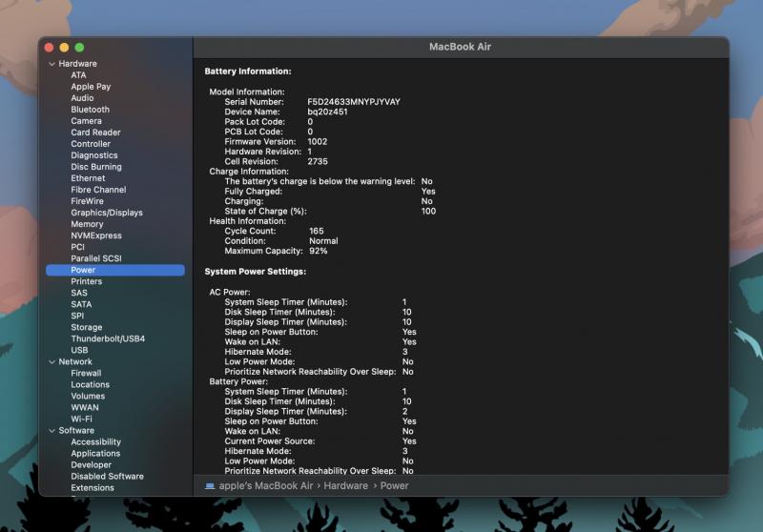The height and width of the screenshot is (532, 763).
Task: Open Parallel SCSI entry
Action: coord(96,258)
